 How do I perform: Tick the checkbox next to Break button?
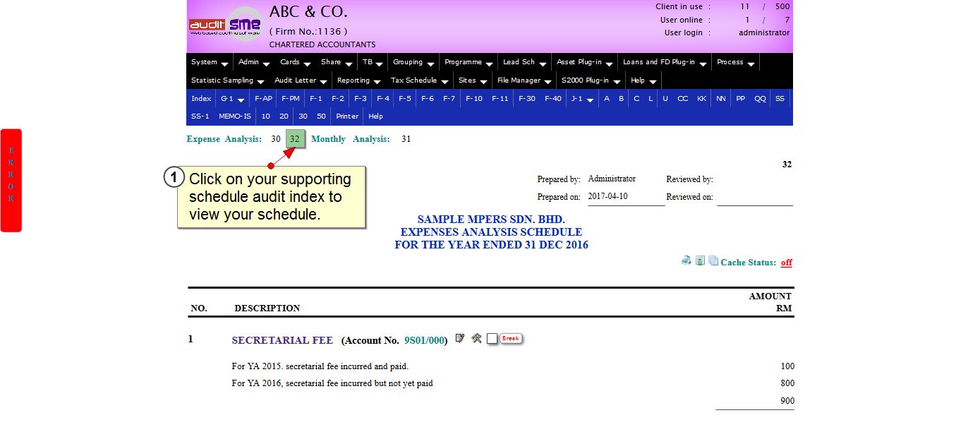coord(492,339)
